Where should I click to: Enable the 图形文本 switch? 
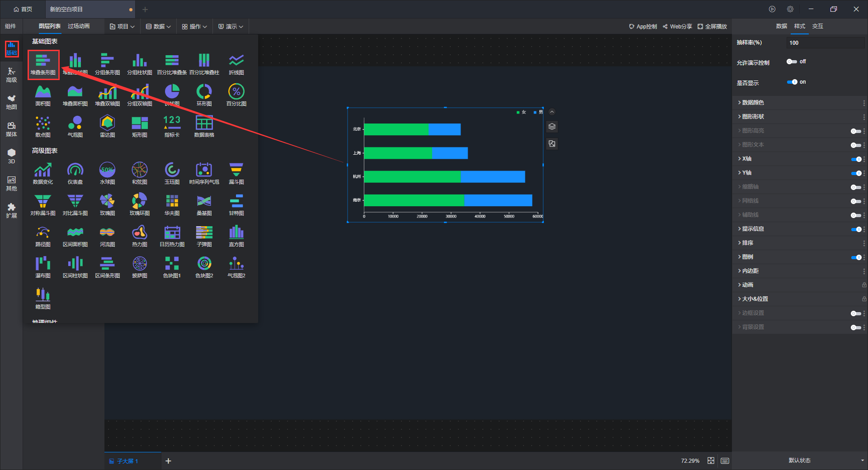coord(855,145)
